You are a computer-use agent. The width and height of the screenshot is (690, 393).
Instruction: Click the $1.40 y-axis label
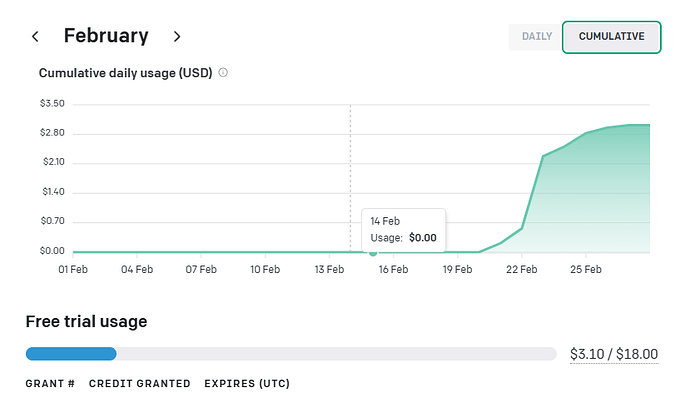tap(53, 192)
